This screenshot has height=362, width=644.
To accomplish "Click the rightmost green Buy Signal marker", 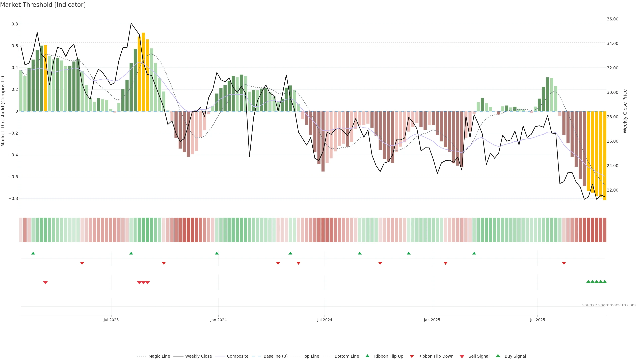I will 604,282.
